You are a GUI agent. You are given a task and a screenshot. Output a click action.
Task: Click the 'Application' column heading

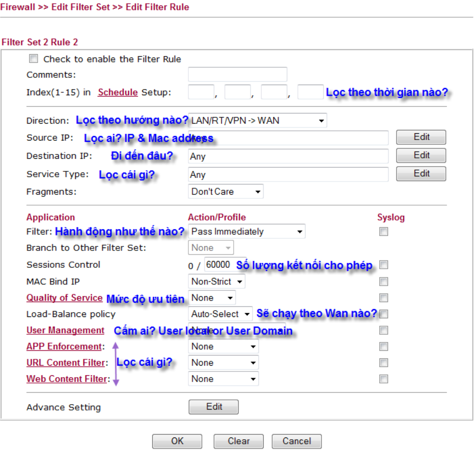tap(51, 217)
